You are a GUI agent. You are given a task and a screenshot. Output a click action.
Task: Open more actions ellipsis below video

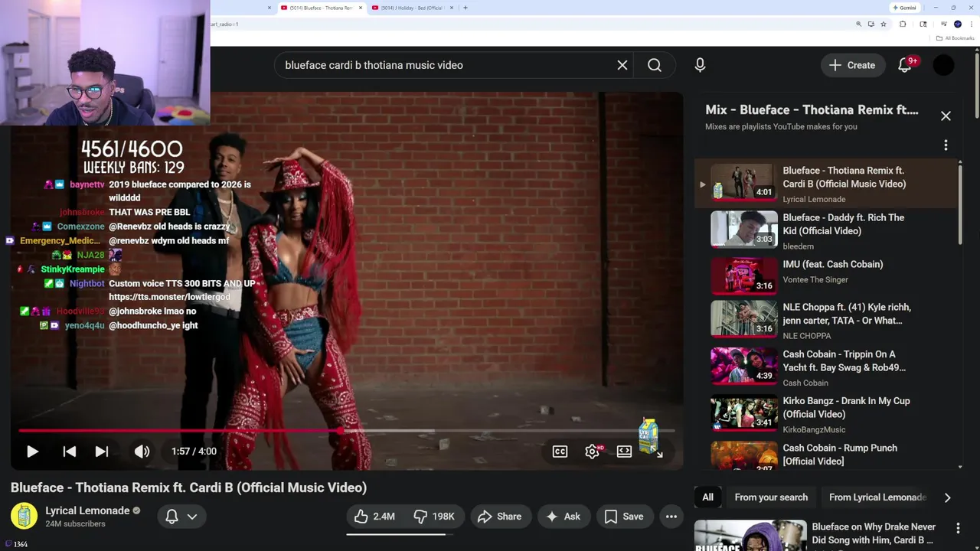tap(671, 517)
